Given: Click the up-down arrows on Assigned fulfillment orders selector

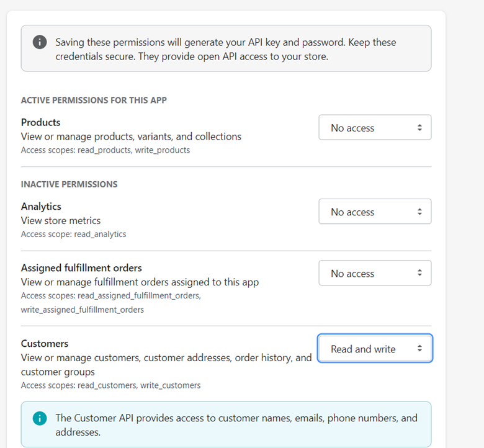Looking at the screenshot, I should (419, 273).
